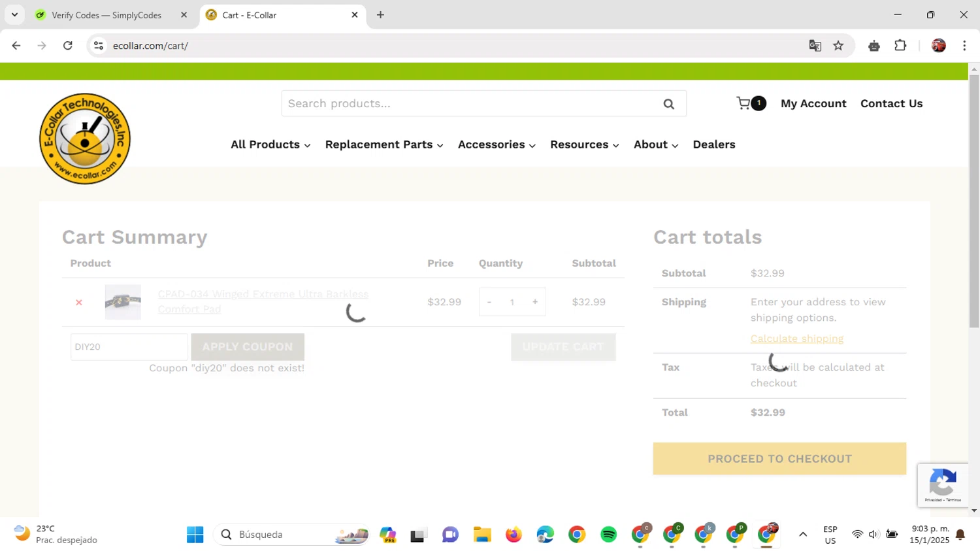Click the translate page icon
980x551 pixels.
815,46
